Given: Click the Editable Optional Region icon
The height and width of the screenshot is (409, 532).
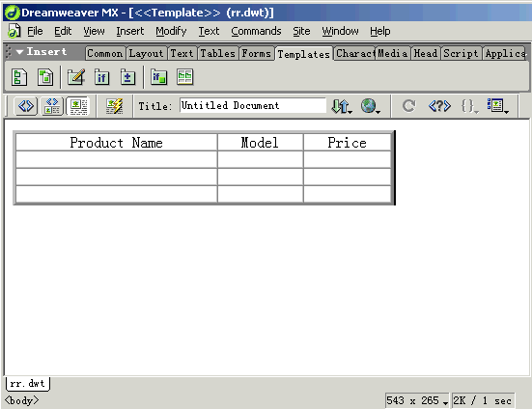Looking at the screenshot, I should tap(158, 77).
